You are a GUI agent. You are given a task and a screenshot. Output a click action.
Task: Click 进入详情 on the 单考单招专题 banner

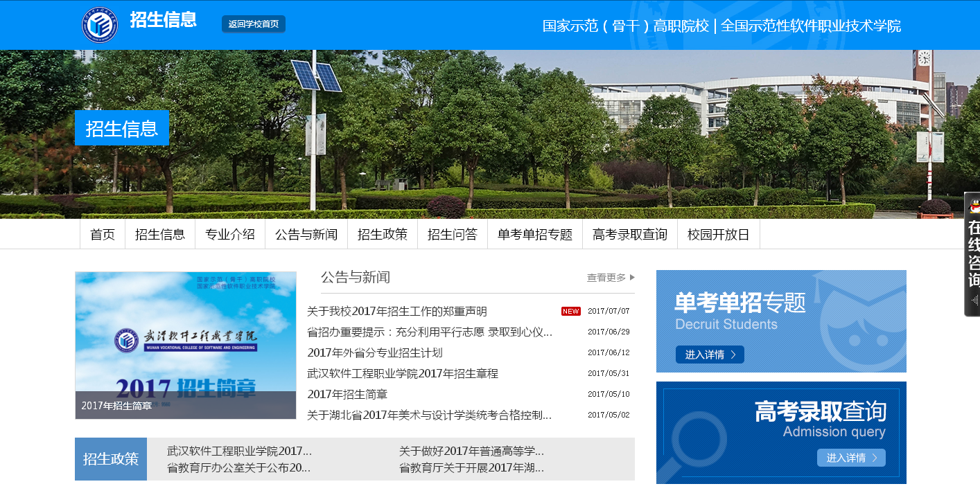coord(710,355)
